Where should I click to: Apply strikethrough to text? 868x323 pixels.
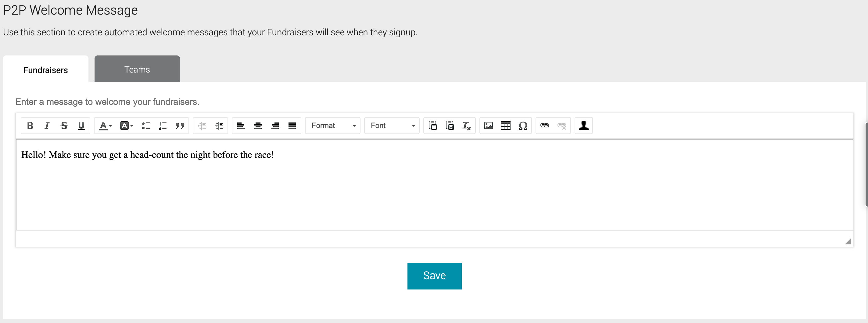click(x=64, y=126)
